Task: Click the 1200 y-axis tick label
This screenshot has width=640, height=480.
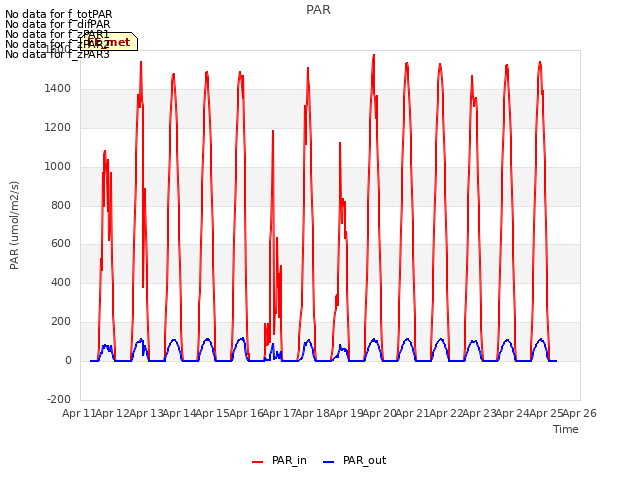Action: point(58,128)
